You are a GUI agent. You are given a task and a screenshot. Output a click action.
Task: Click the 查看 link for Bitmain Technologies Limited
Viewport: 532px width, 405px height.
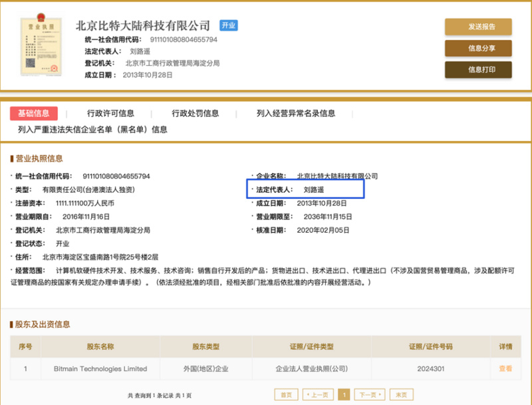click(504, 368)
